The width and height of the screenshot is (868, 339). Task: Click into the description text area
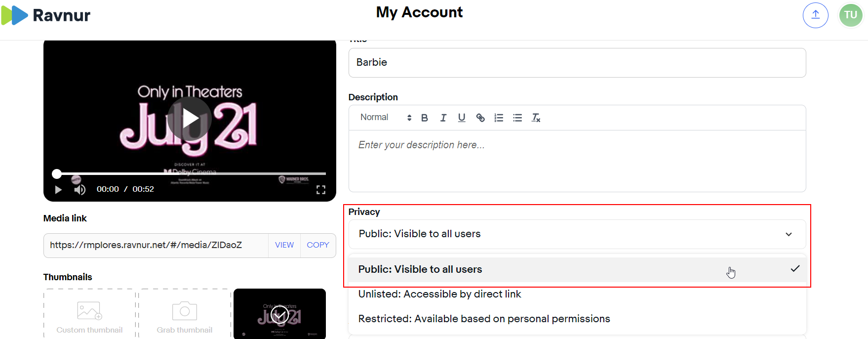pyautogui.click(x=577, y=161)
